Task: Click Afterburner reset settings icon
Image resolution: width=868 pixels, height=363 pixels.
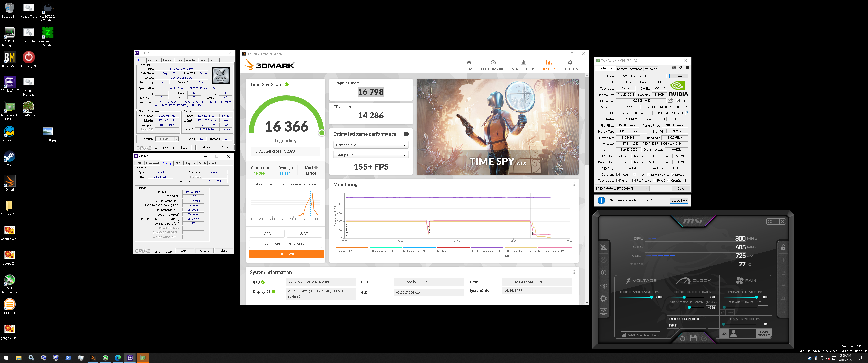Action: click(x=682, y=338)
